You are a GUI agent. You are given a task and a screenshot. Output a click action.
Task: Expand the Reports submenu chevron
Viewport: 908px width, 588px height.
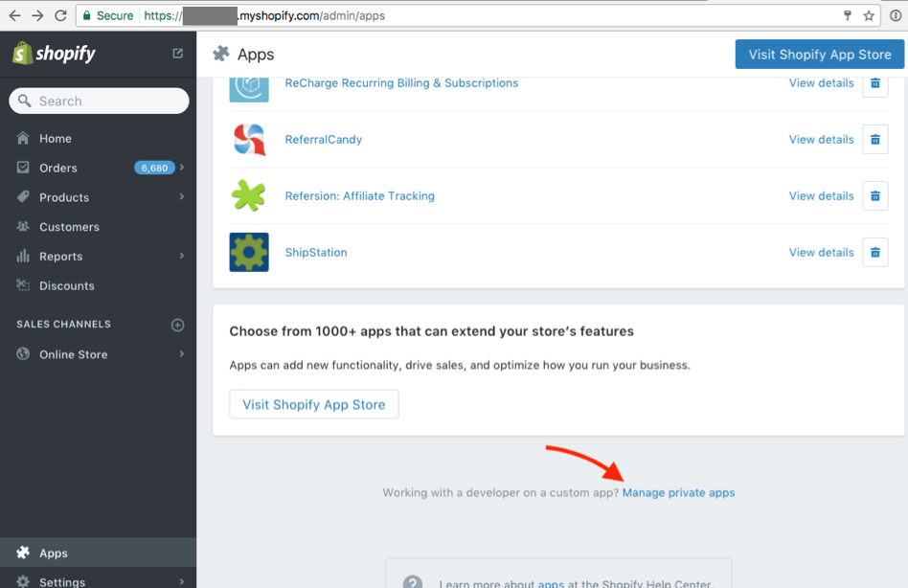[x=182, y=256]
